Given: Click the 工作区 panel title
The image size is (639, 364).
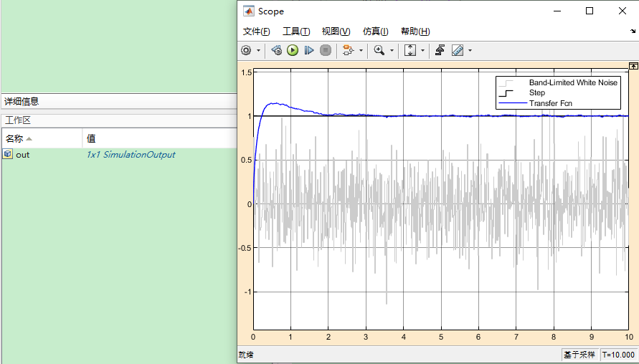Looking at the screenshot, I should 17,120.
